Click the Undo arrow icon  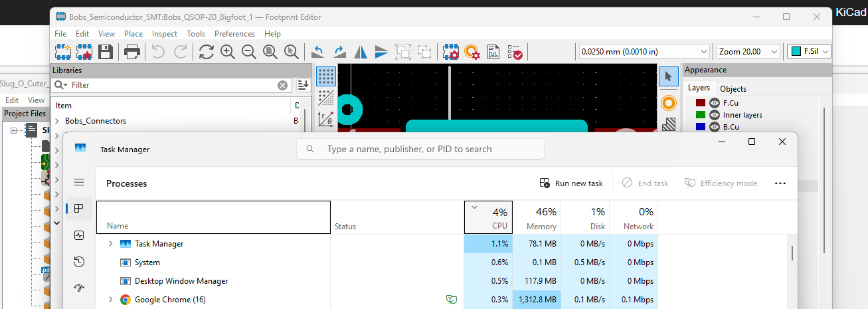pyautogui.click(x=158, y=51)
